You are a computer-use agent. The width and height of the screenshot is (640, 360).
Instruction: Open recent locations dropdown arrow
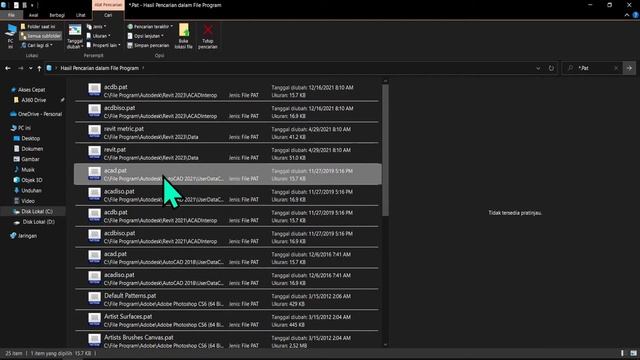30,68
